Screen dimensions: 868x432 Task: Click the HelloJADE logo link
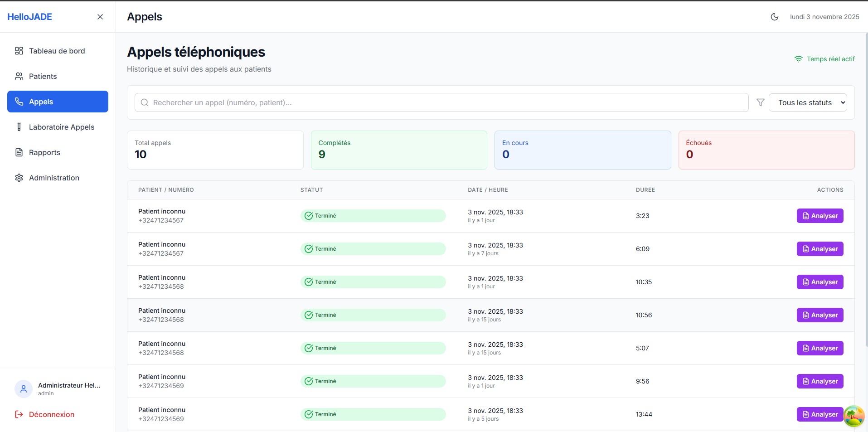coord(29,17)
